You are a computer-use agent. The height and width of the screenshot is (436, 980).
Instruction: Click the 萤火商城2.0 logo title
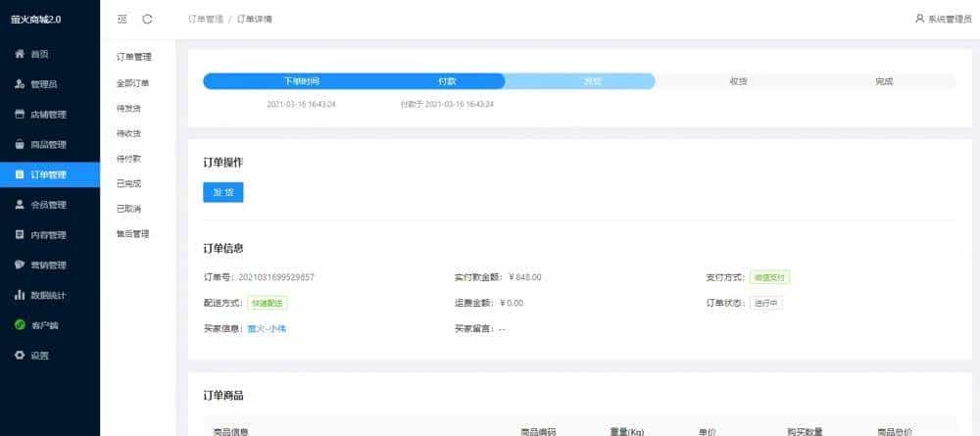(35, 20)
